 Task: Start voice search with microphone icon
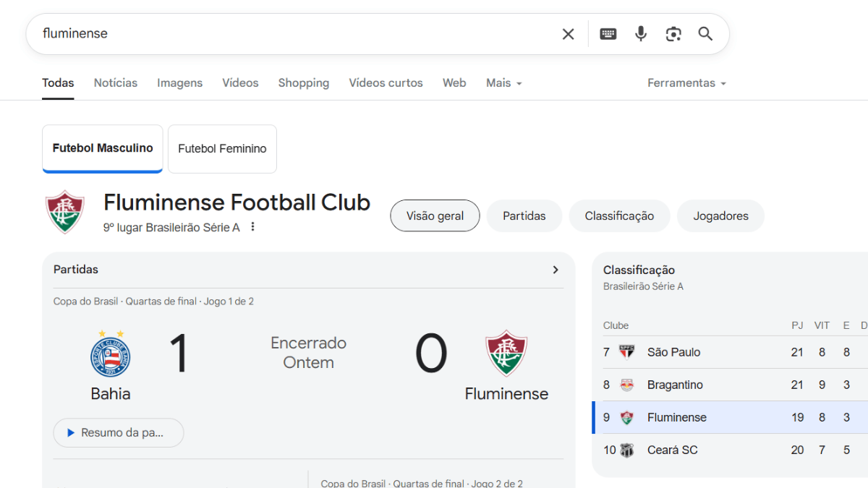[x=641, y=34]
